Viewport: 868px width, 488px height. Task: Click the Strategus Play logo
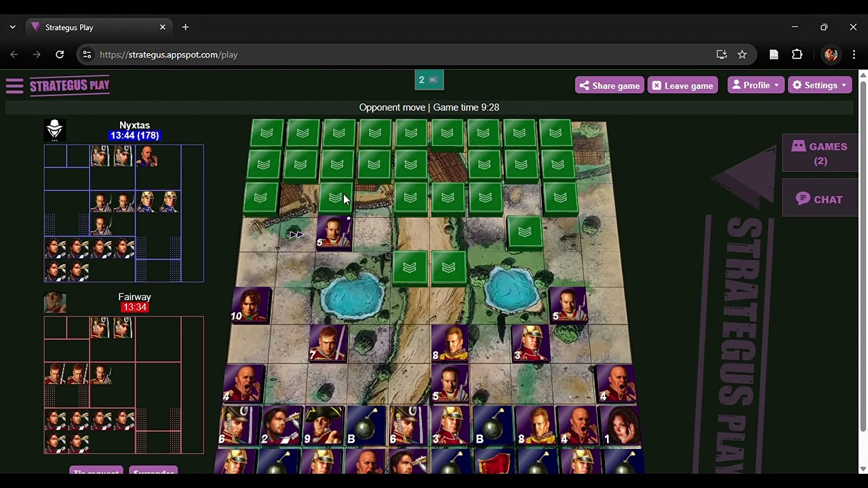(x=70, y=85)
